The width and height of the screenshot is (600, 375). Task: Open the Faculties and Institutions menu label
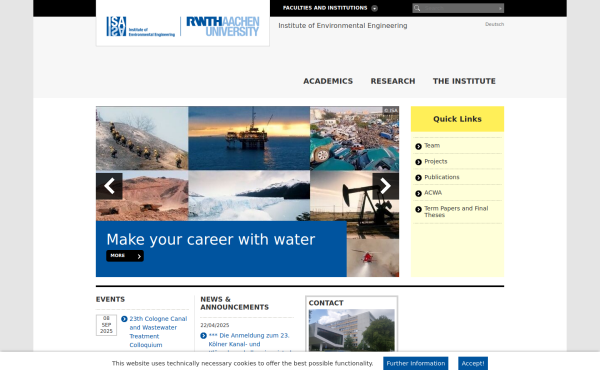325,8
